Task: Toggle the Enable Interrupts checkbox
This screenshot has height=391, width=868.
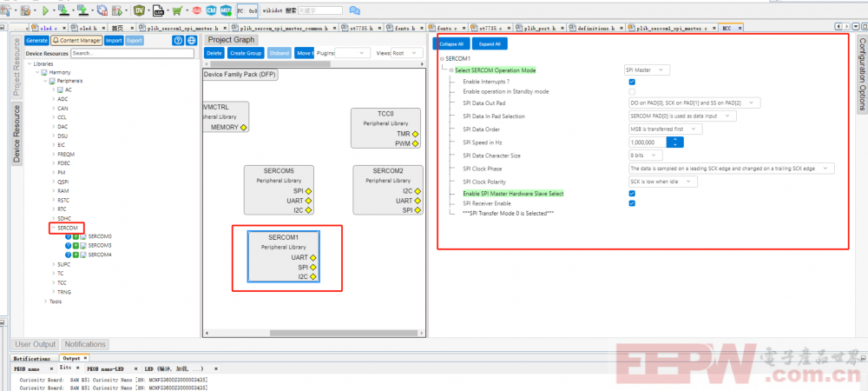Action: 632,82
